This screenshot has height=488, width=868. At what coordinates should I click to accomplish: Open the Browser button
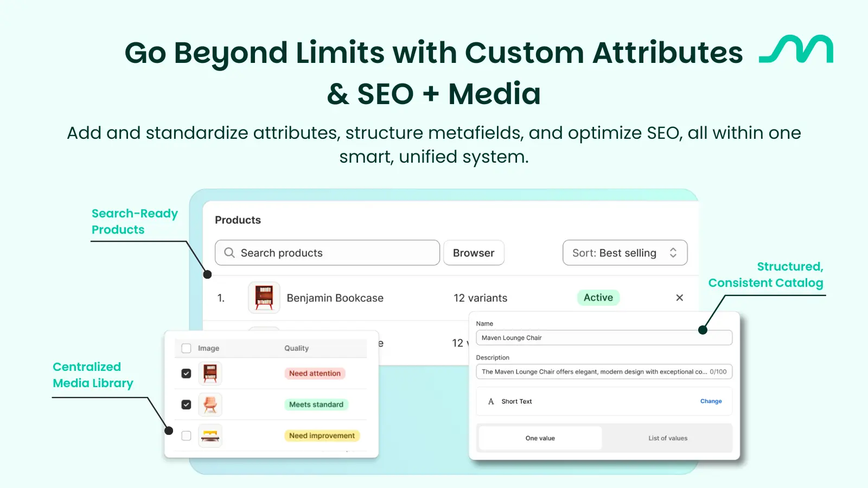(x=474, y=253)
